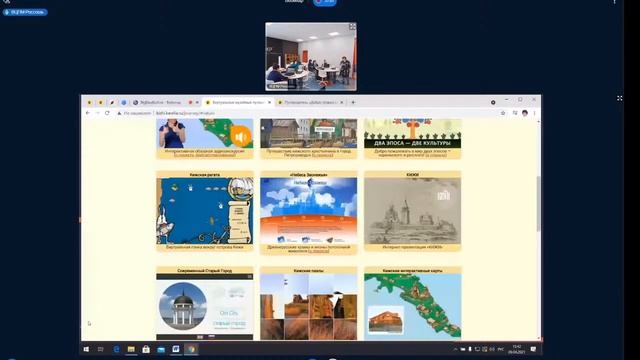Open the browser profile avatar
The height and width of the screenshot is (360, 640).
[x=525, y=113]
